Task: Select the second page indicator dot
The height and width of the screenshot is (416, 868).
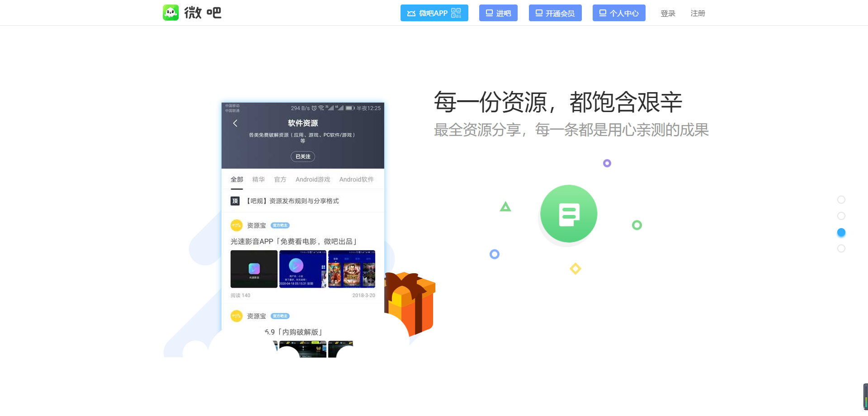Action: 841,216
